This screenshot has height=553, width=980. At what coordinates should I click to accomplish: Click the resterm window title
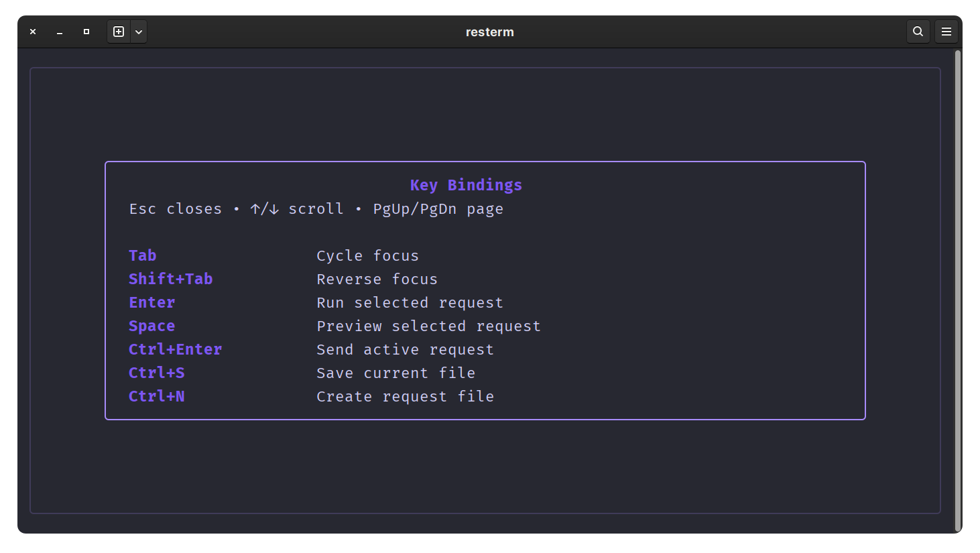click(x=489, y=32)
